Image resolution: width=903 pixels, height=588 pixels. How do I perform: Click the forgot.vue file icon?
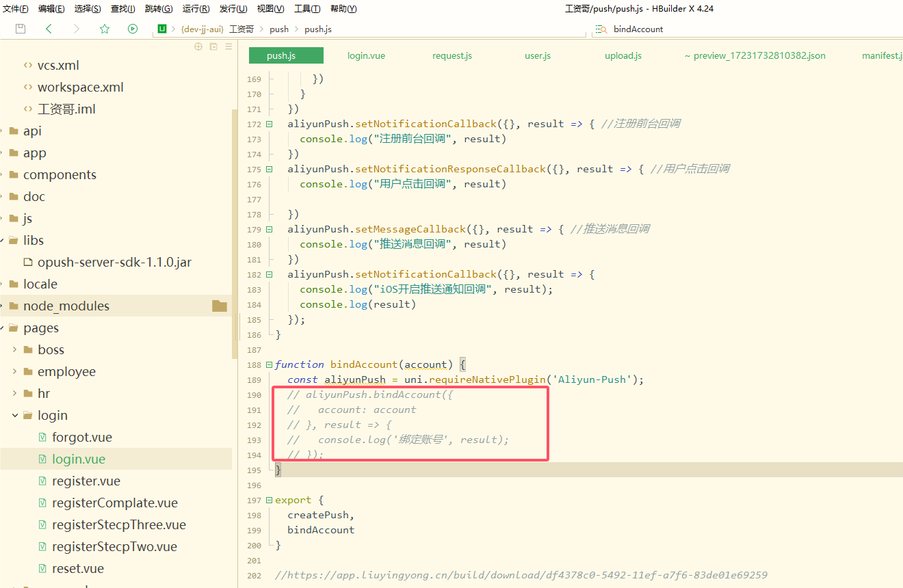coord(42,438)
